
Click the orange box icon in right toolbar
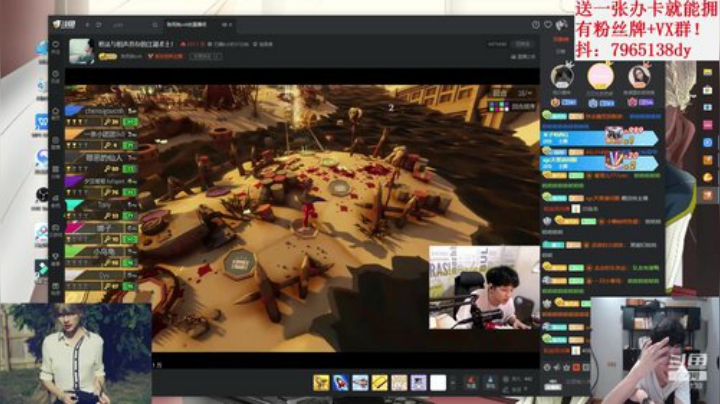[708, 160]
